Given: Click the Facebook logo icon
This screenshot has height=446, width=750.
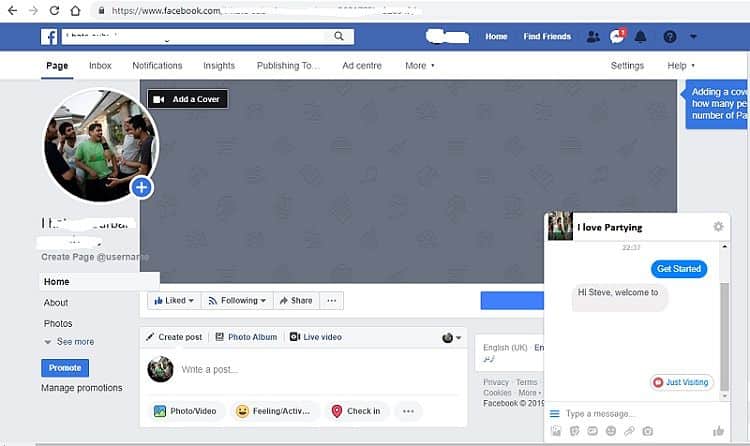Looking at the screenshot, I should tap(49, 36).
